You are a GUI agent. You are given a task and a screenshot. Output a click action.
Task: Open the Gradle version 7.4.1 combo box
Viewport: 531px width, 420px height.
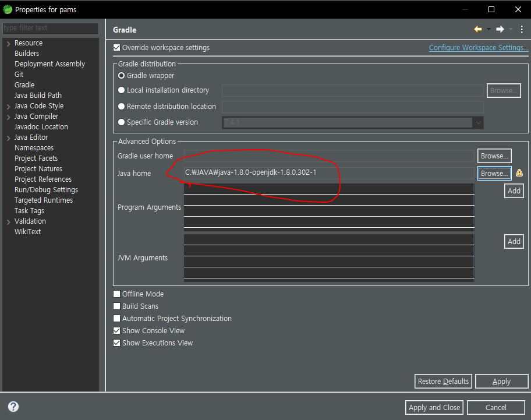pyautogui.click(x=352, y=122)
